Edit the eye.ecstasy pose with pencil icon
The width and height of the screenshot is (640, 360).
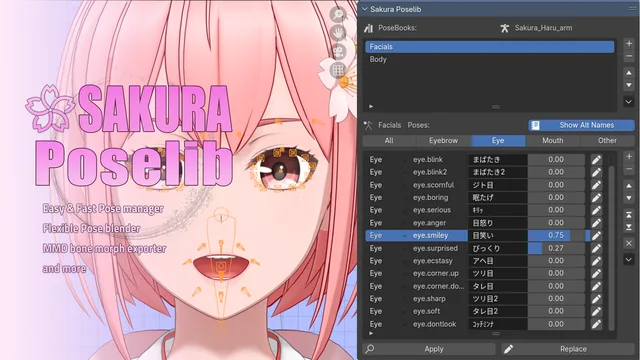click(x=596, y=261)
